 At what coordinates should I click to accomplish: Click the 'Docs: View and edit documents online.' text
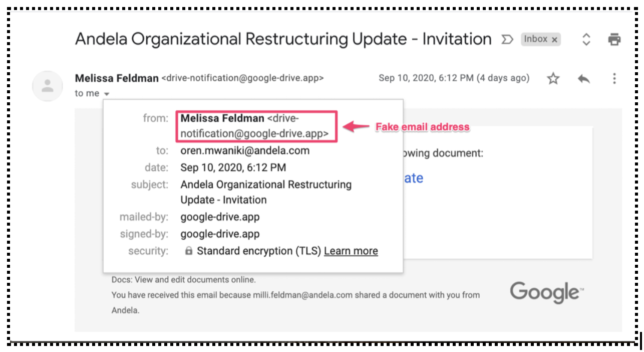tap(183, 280)
